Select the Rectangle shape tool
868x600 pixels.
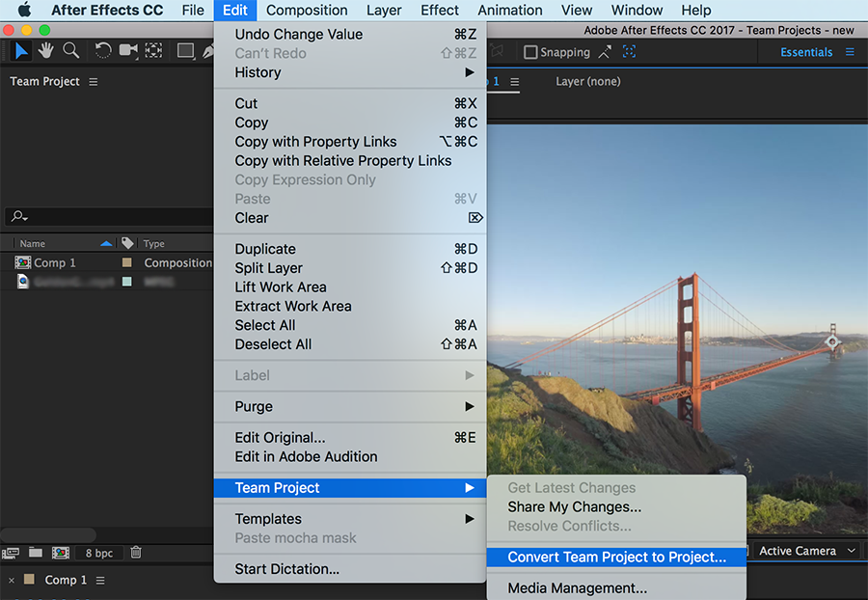(x=186, y=51)
